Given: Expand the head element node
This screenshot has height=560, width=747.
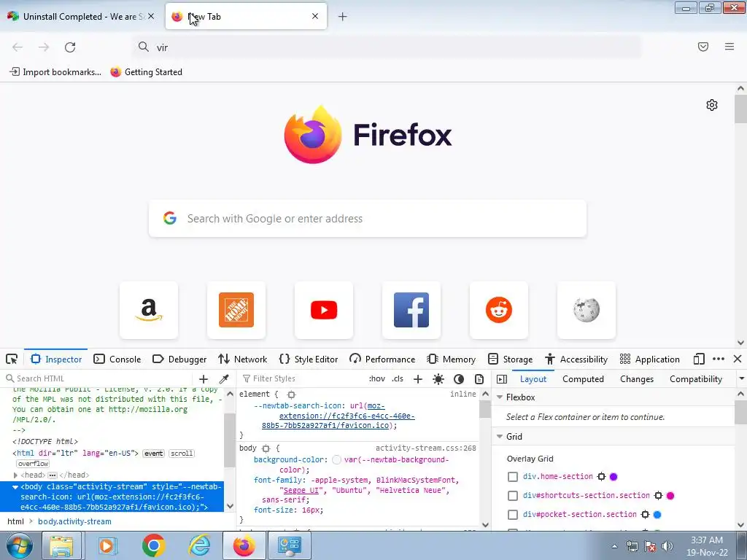Looking at the screenshot, I should point(15,475).
